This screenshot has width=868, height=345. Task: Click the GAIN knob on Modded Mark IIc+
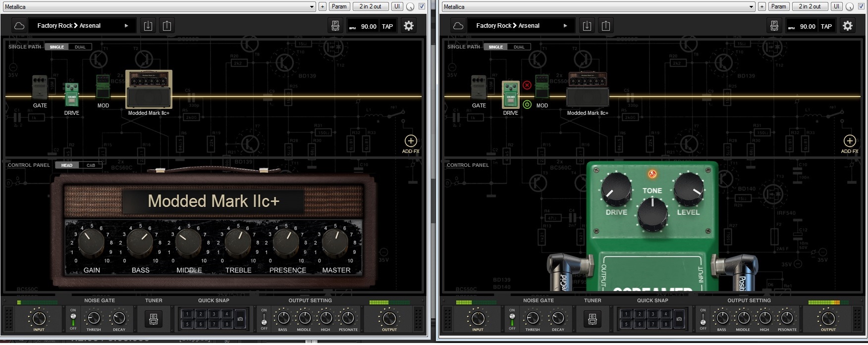pos(91,241)
